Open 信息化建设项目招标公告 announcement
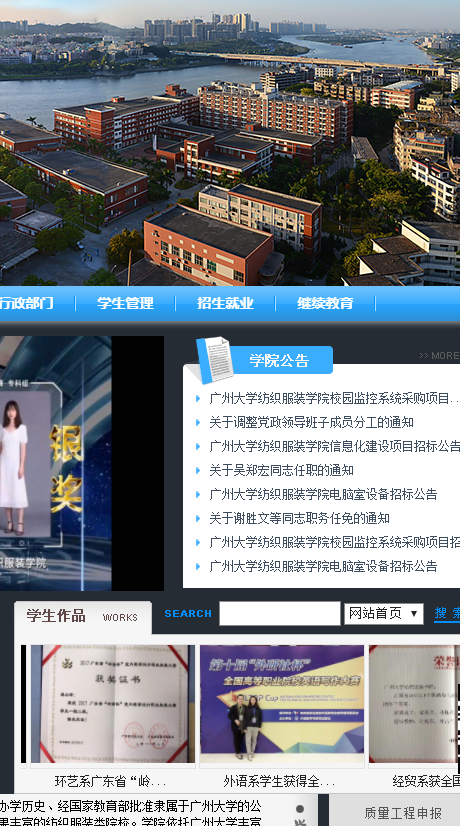The width and height of the screenshot is (460, 826). (335, 446)
